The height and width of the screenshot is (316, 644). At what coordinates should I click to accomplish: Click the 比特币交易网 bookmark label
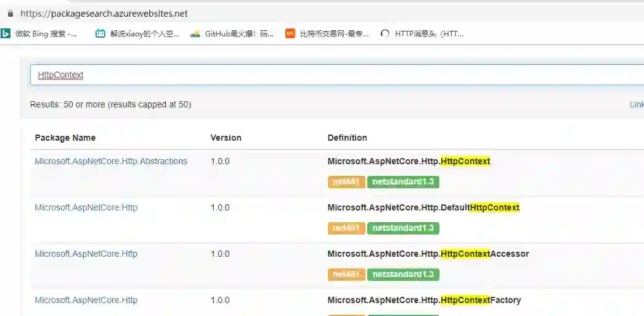pos(335,34)
